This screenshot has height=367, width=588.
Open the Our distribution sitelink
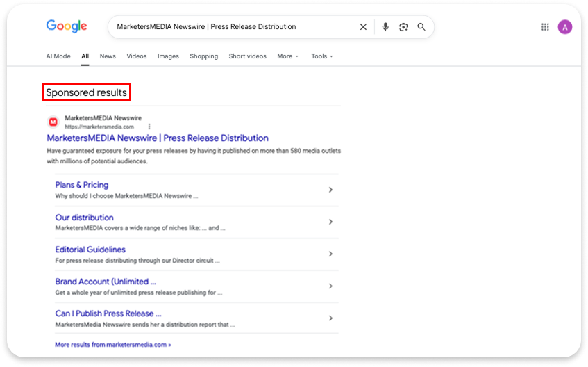pos(85,218)
